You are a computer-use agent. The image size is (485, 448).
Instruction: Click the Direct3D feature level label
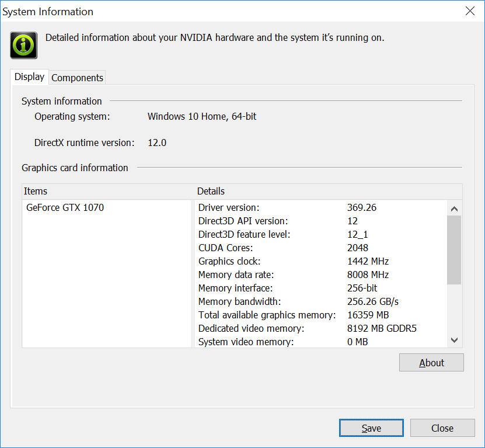pyautogui.click(x=244, y=234)
